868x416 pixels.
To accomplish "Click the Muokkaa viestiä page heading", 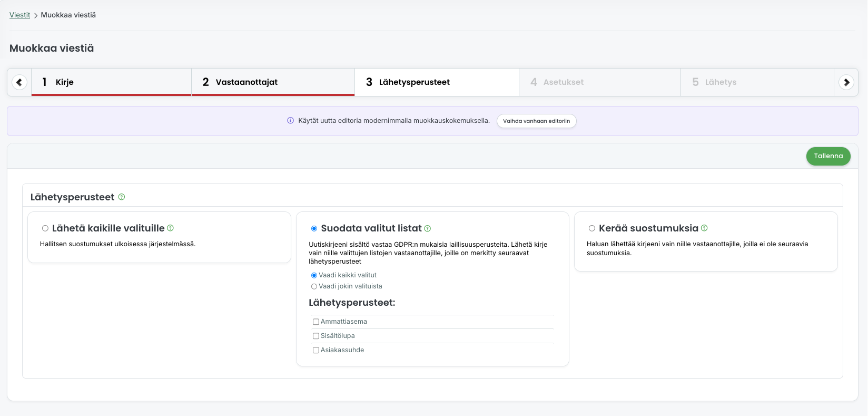I will pos(52,48).
